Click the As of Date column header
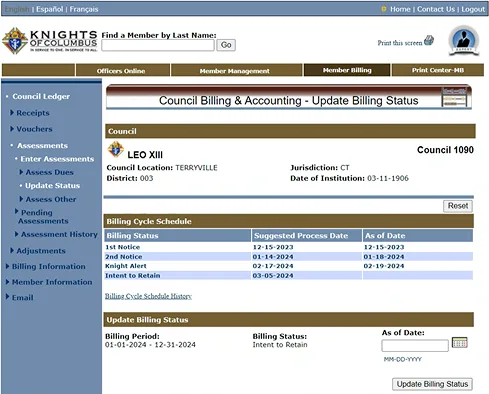The image size is (489, 394). pyautogui.click(x=418, y=236)
